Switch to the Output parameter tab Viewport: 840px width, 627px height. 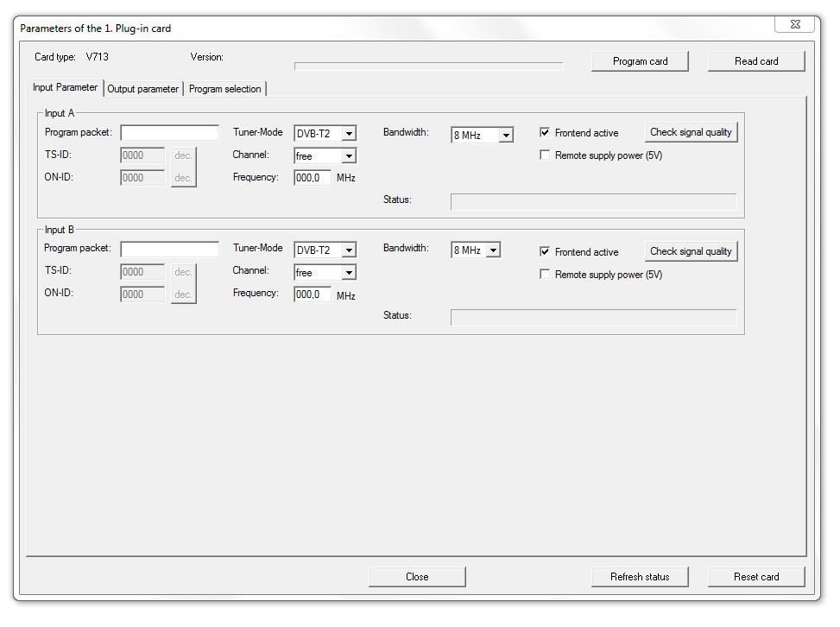(142, 89)
